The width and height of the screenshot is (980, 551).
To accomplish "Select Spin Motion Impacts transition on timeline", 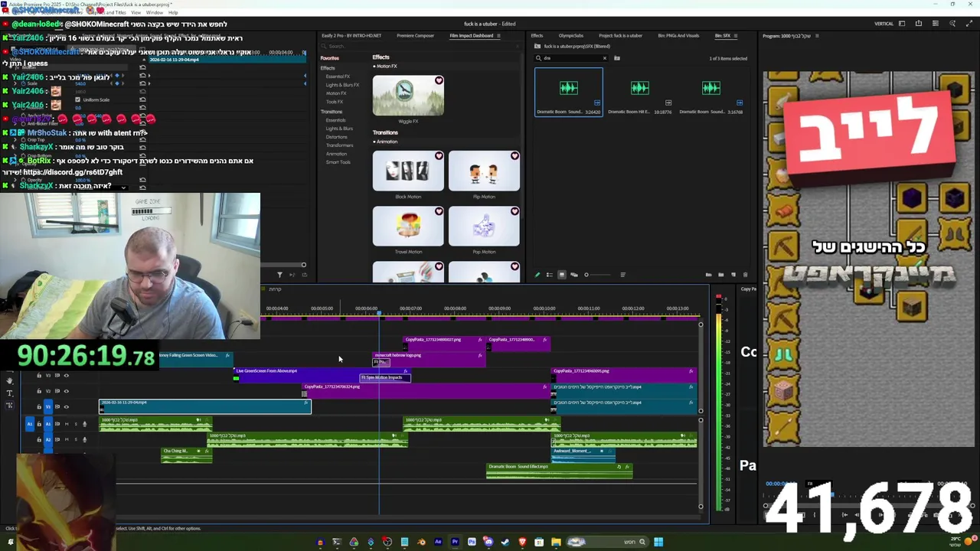I will click(386, 378).
